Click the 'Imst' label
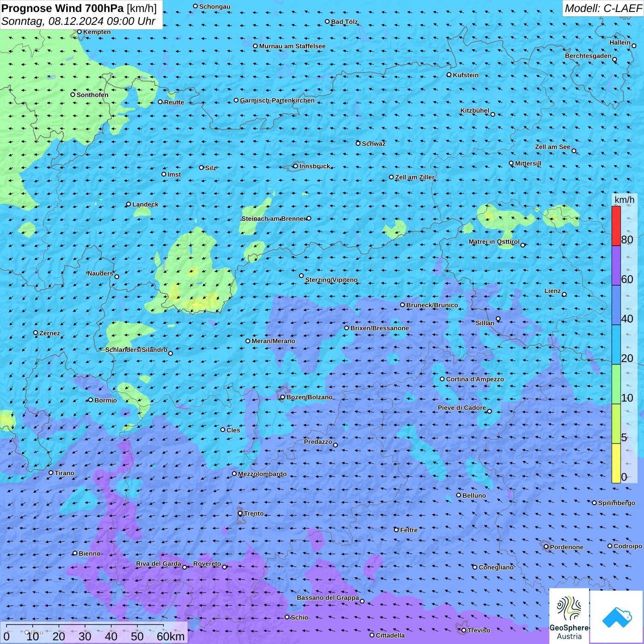 coord(174,174)
